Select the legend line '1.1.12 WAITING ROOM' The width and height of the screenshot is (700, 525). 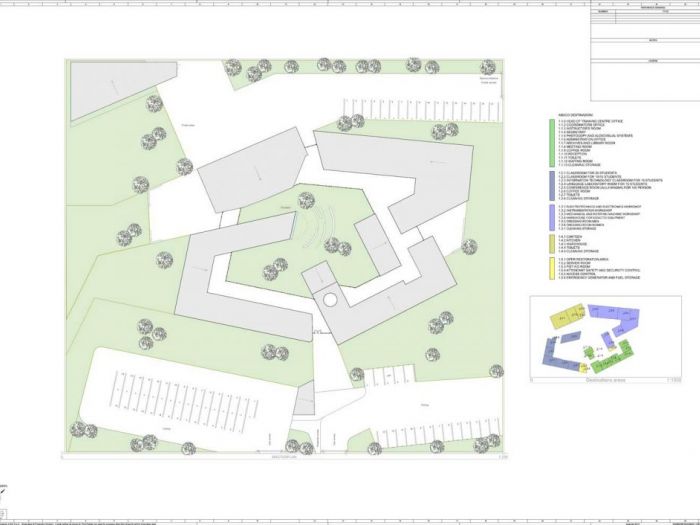tap(575, 161)
